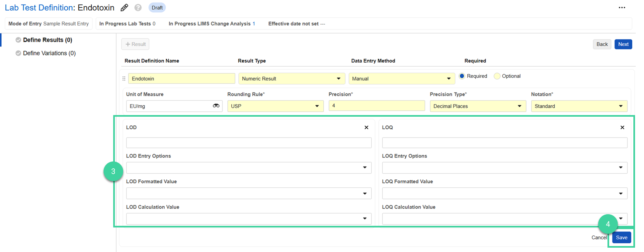Click the LOQ value input field
This screenshot has width=644, height=252.
tap(505, 143)
